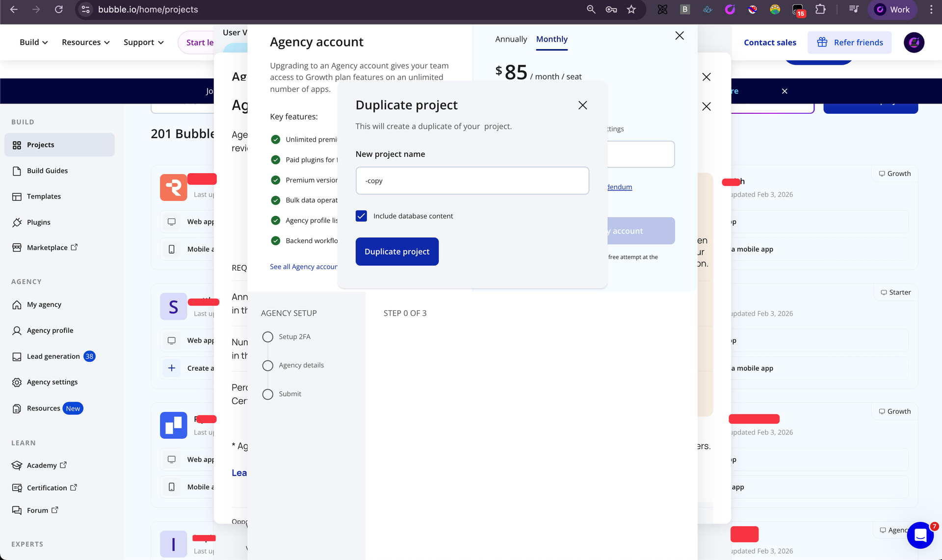This screenshot has width=942, height=560.
Task: Click the Plugins plug icon
Action: (x=17, y=222)
